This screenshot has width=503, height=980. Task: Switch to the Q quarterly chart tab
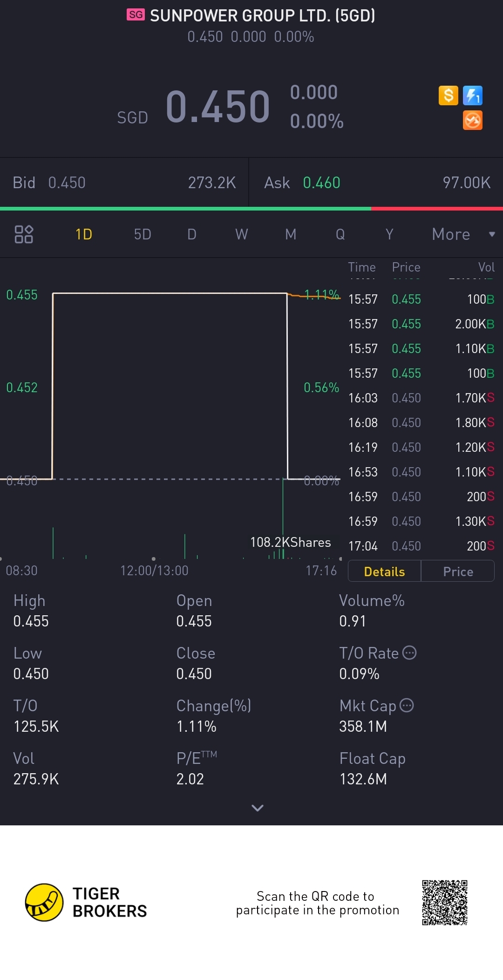pyautogui.click(x=340, y=234)
